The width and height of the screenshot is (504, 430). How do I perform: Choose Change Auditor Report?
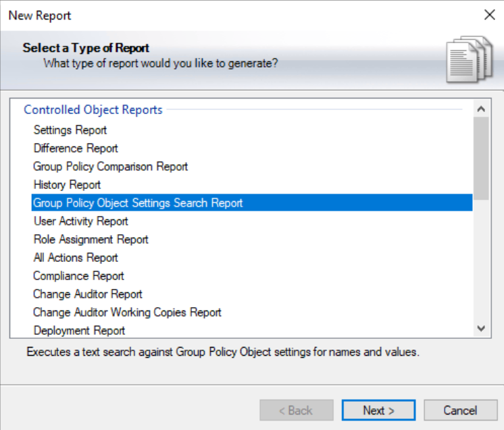[x=88, y=294]
